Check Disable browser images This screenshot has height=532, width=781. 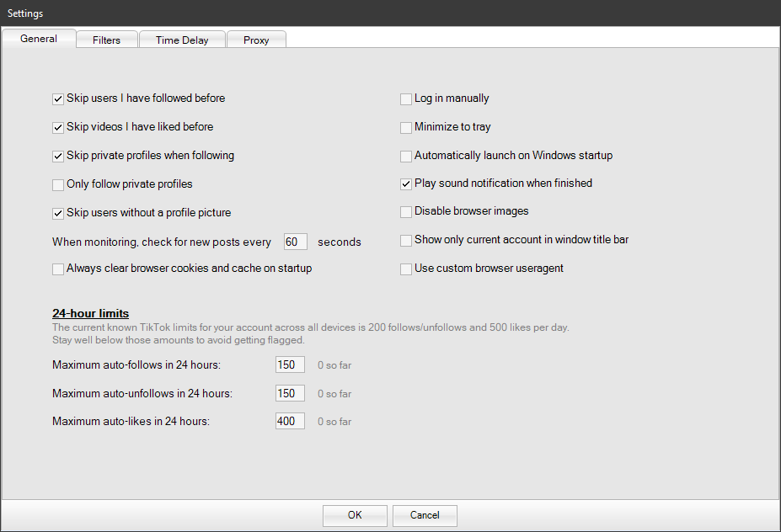pos(406,211)
